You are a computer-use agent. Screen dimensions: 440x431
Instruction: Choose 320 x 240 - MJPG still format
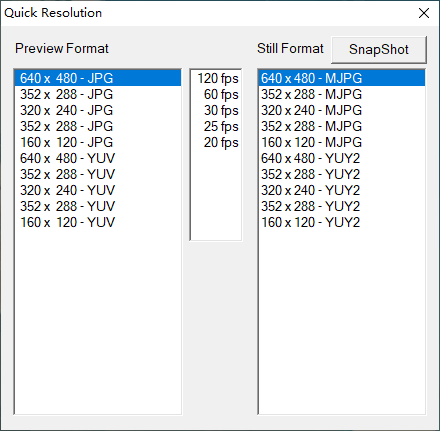(x=342, y=110)
